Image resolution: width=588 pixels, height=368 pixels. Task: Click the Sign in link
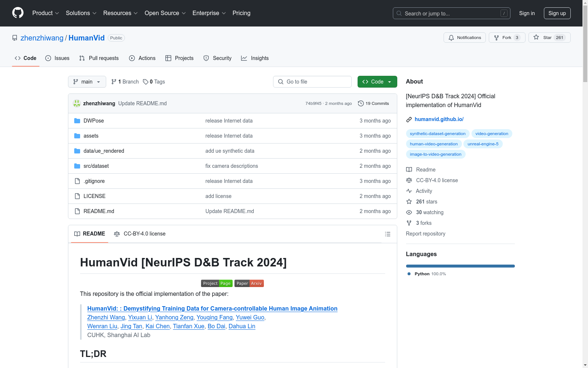[x=527, y=13]
